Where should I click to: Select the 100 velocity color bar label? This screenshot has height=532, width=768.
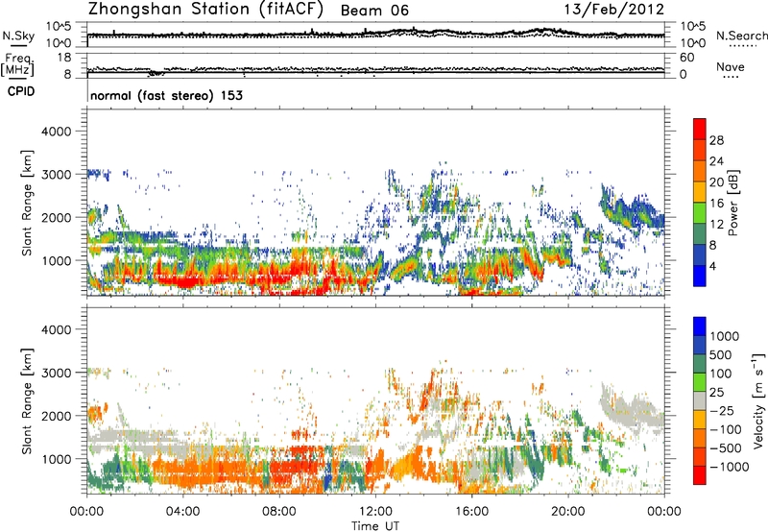pos(721,374)
